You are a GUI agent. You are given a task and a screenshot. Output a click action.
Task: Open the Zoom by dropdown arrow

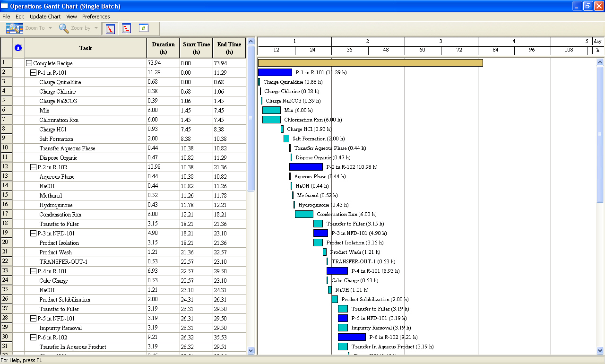pos(96,28)
